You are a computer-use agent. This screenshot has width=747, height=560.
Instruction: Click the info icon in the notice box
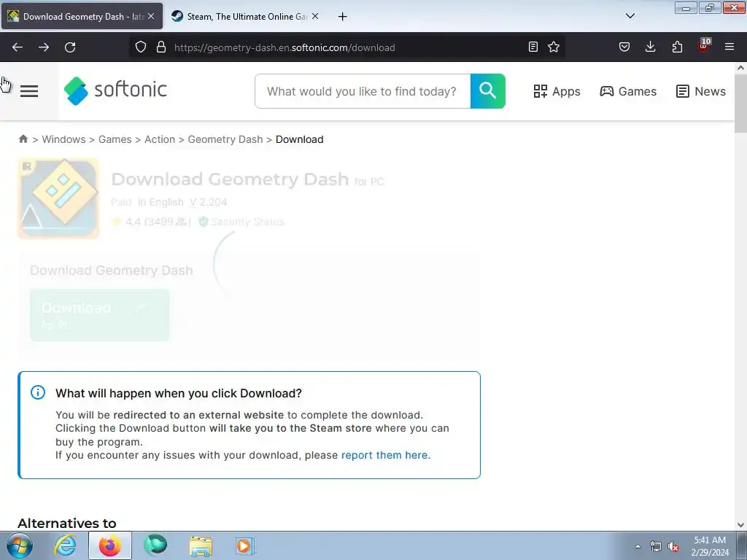[x=38, y=392]
